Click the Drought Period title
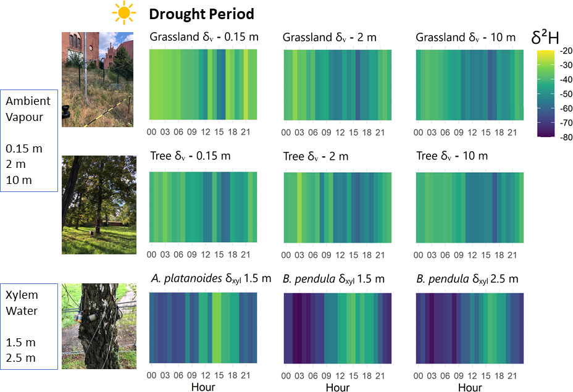The width and height of the screenshot is (573, 392). tap(202, 14)
